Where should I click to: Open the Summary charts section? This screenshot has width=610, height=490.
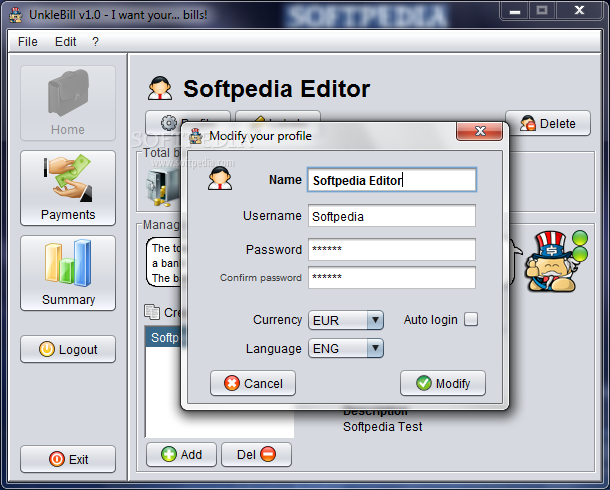click(68, 273)
